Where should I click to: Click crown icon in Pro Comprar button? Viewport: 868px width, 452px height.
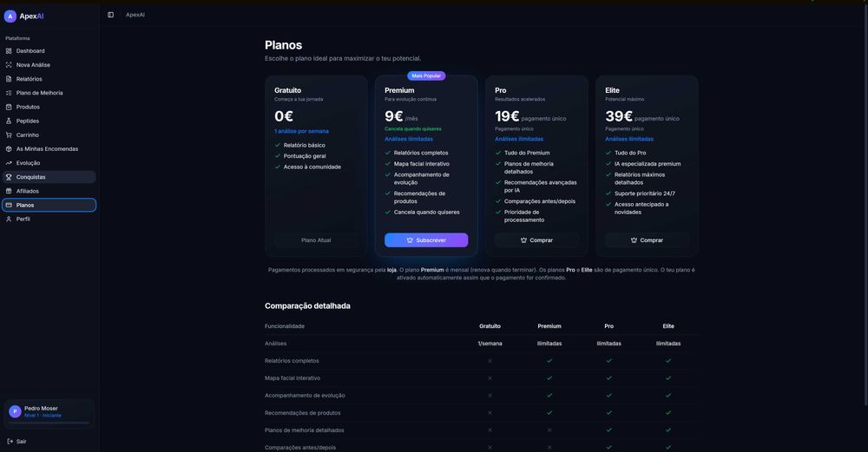[523, 240]
